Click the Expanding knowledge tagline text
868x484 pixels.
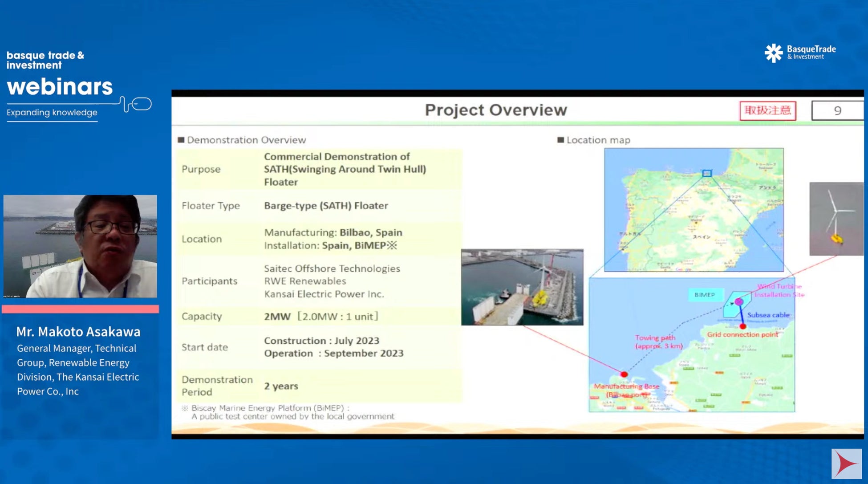(52, 113)
